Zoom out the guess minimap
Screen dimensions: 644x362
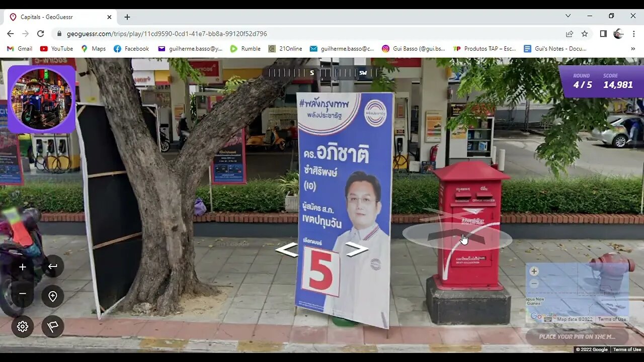(x=534, y=284)
